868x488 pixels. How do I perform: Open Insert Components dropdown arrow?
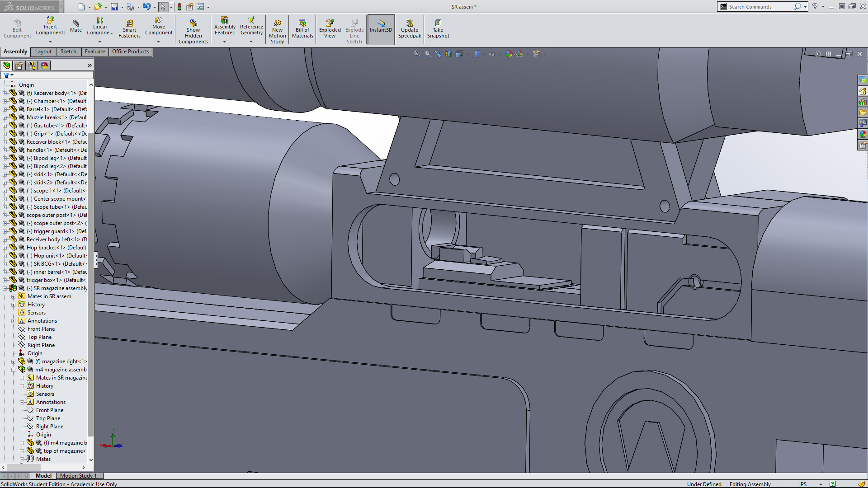click(x=51, y=42)
